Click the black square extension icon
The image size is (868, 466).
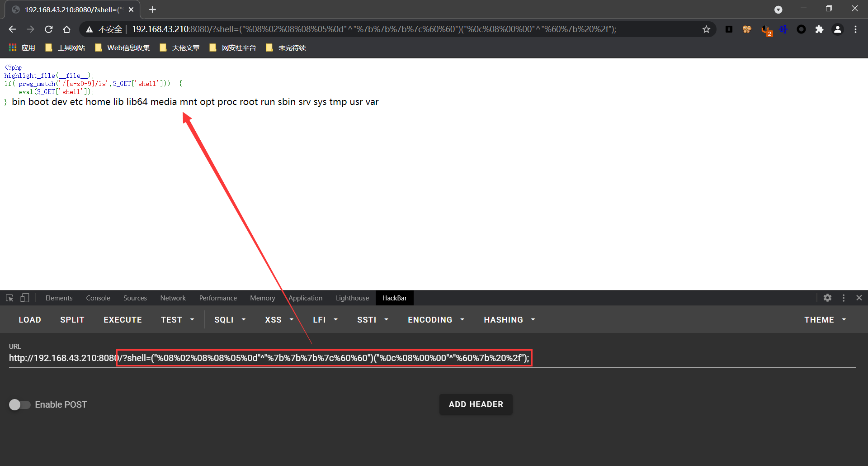coord(729,29)
